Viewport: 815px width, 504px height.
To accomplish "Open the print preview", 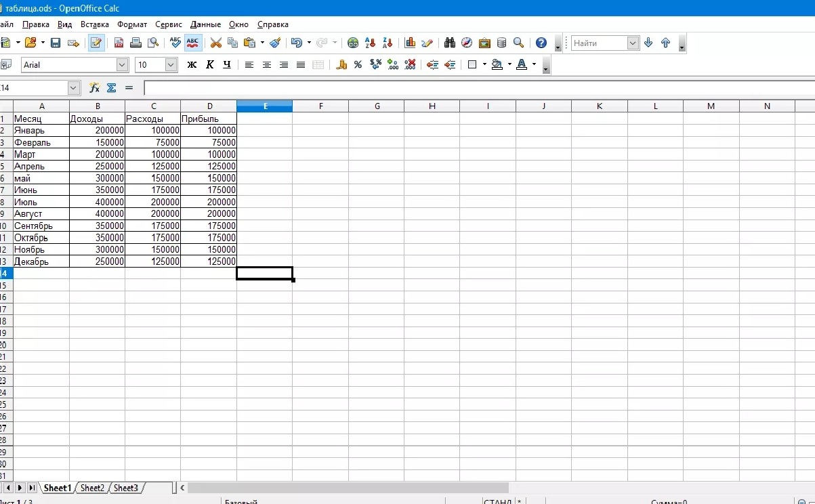I will (152, 42).
